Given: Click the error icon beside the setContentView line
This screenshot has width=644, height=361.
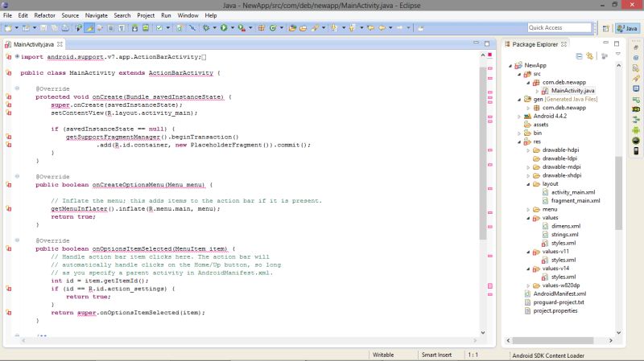Looking at the screenshot, I should tap(9, 113).
